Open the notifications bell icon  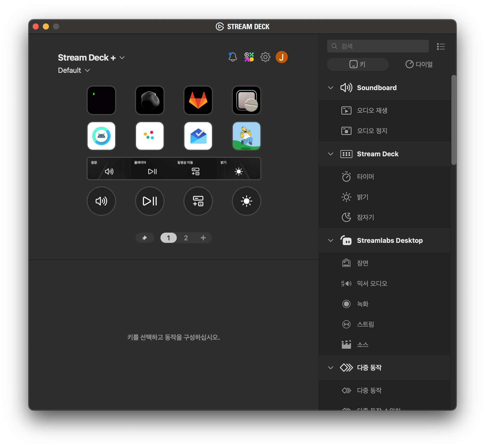(x=232, y=57)
